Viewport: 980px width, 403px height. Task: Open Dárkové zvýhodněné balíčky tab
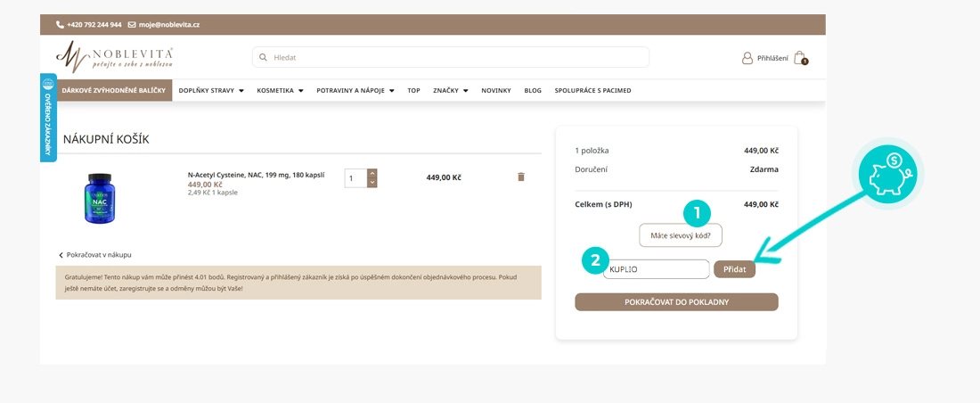[x=114, y=90]
